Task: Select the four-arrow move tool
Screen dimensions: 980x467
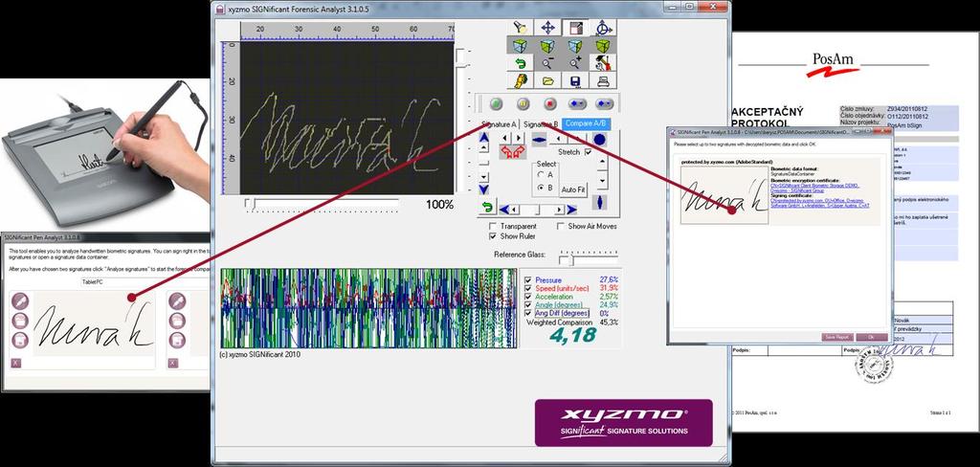Action: tap(547, 28)
